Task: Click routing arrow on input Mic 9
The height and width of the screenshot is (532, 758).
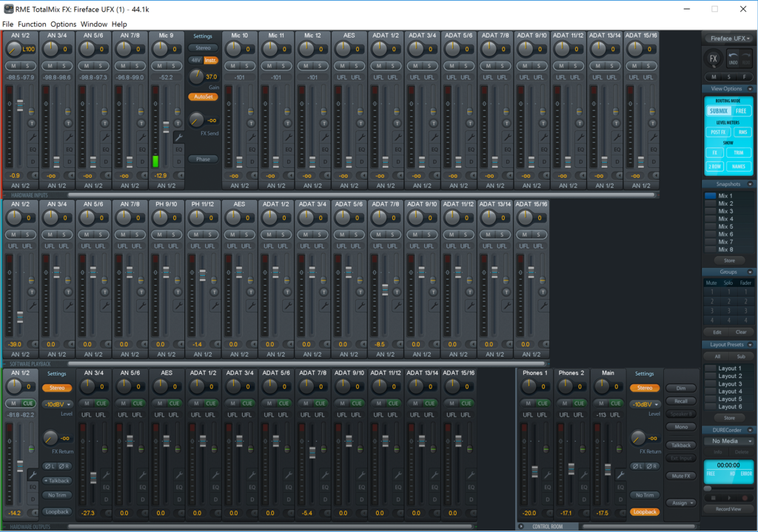Action: [x=180, y=175]
